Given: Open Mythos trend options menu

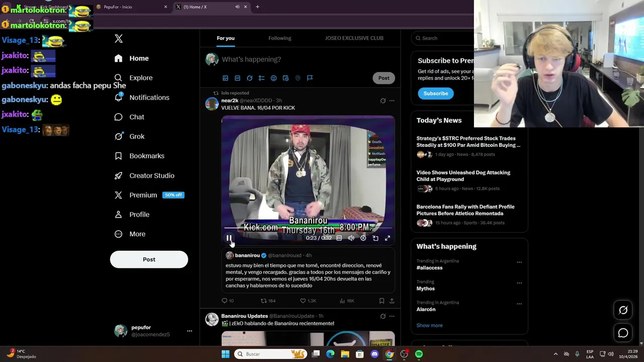Looking at the screenshot, I should pos(519,283).
